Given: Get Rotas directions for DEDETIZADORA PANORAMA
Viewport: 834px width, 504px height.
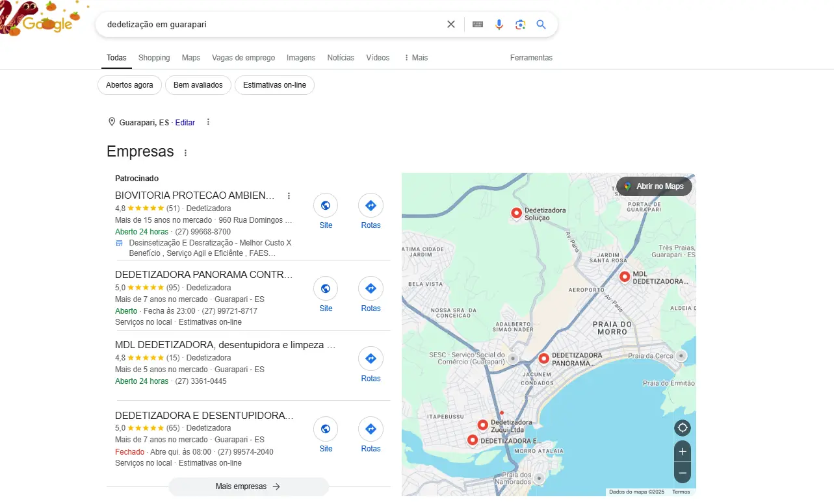Looking at the screenshot, I should [x=371, y=289].
